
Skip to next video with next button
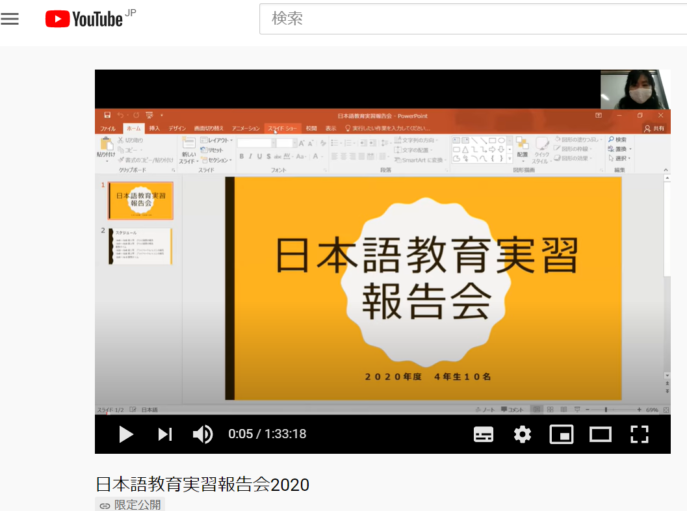[165, 434]
